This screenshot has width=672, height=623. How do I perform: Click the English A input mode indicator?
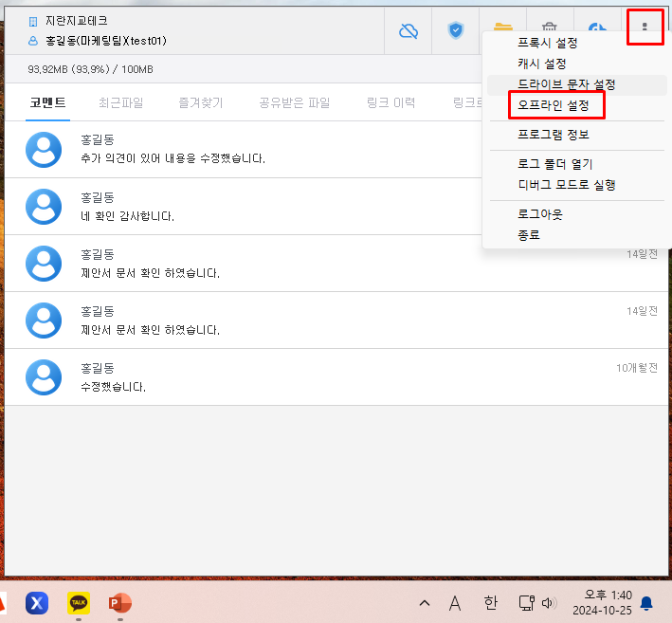[x=455, y=603]
